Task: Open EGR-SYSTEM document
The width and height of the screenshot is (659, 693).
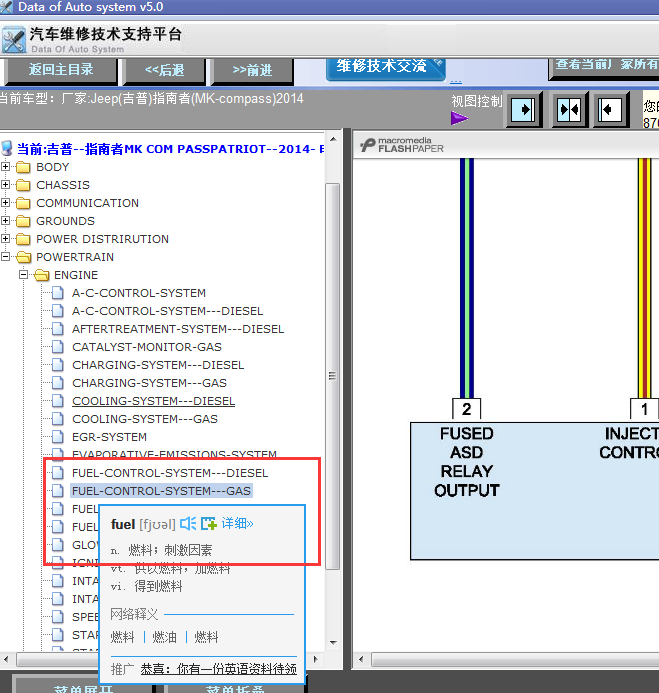Action: (109, 437)
